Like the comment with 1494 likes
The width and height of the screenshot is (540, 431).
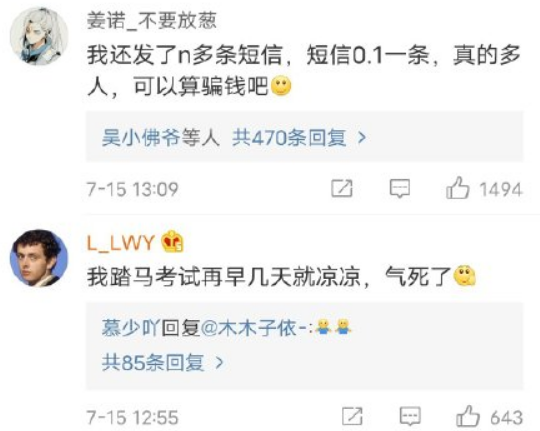pyautogui.click(x=457, y=188)
